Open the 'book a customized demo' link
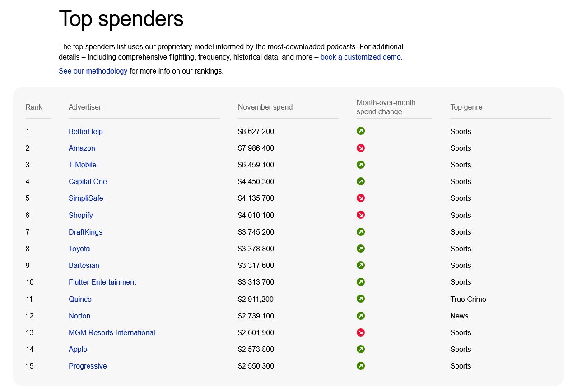This screenshot has width=582, height=392. pyautogui.click(x=360, y=57)
